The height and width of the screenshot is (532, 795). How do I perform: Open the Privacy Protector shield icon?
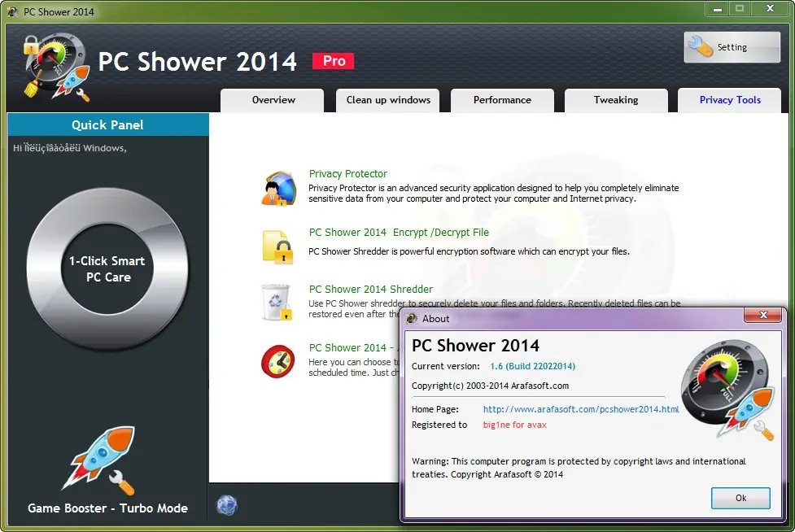point(279,189)
